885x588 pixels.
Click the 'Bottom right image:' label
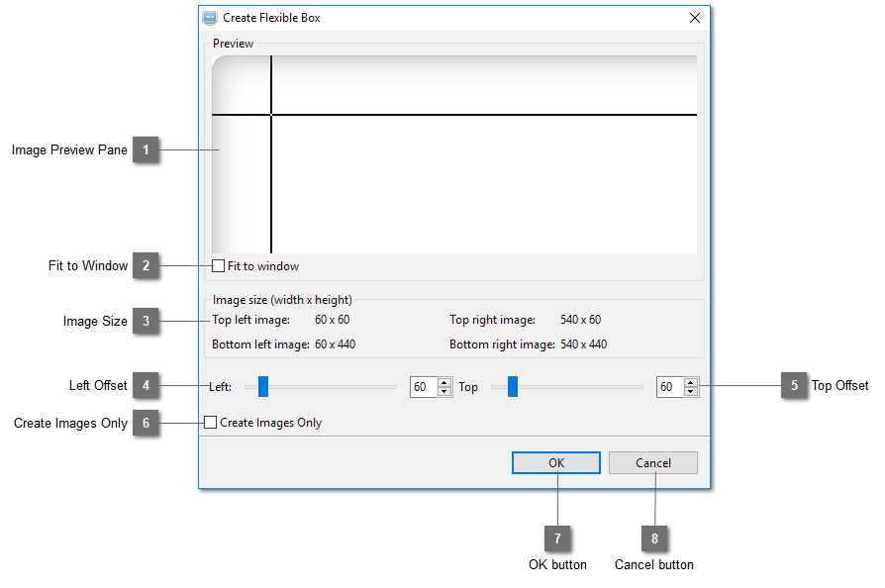502,344
